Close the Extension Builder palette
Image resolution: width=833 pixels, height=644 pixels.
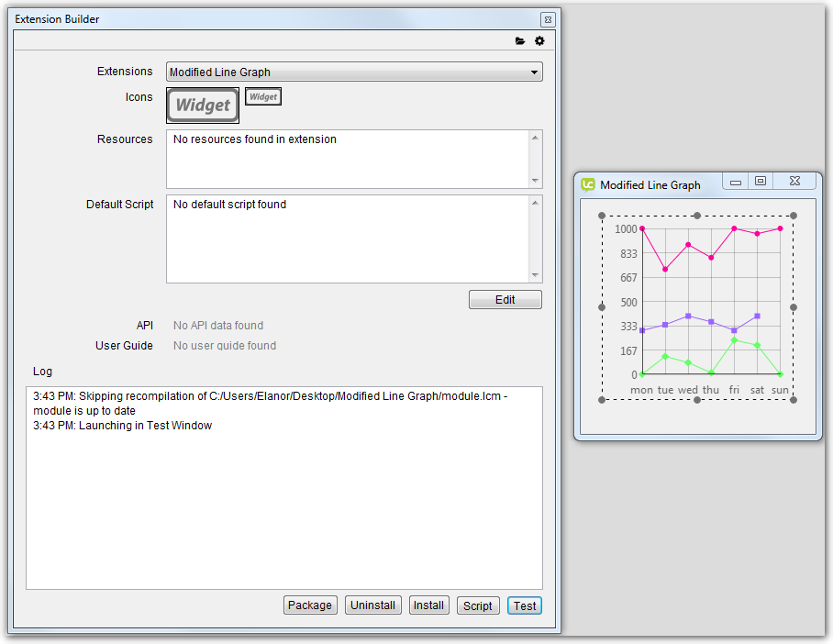548,19
